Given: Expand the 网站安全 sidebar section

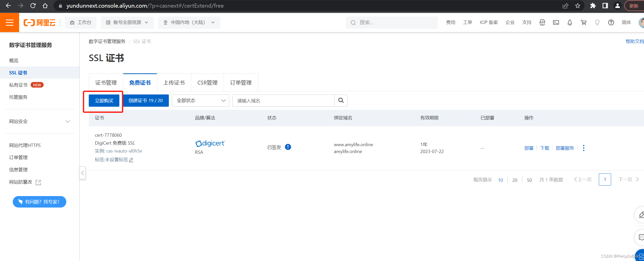Looking at the screenshot, I should click(x=40, y=121).
